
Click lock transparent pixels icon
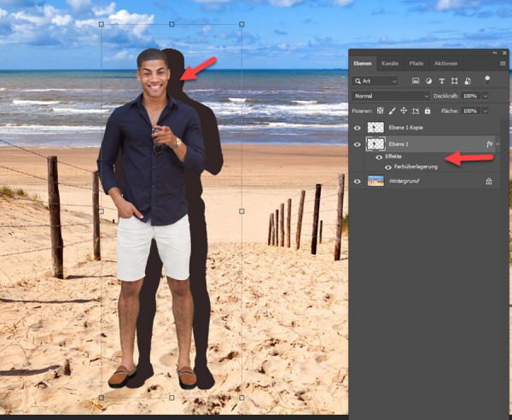[x=381, y=111]
